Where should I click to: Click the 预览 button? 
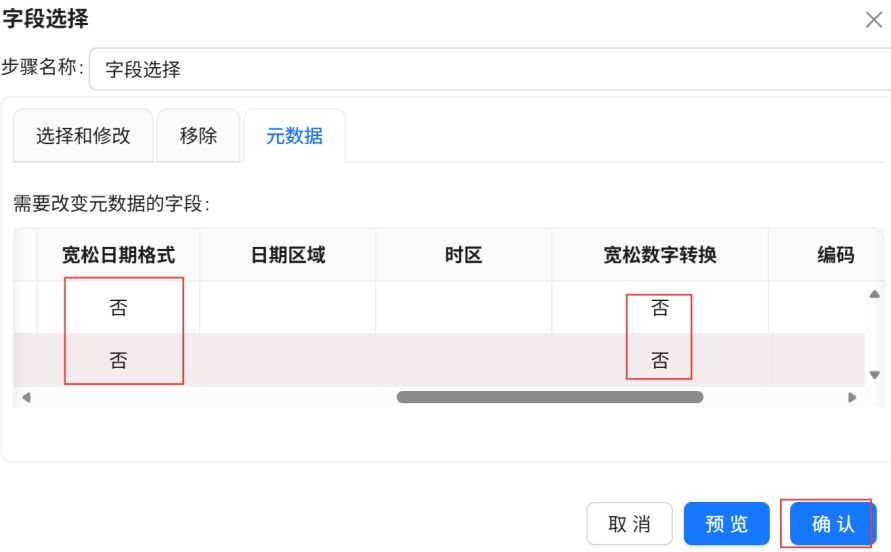727,524
